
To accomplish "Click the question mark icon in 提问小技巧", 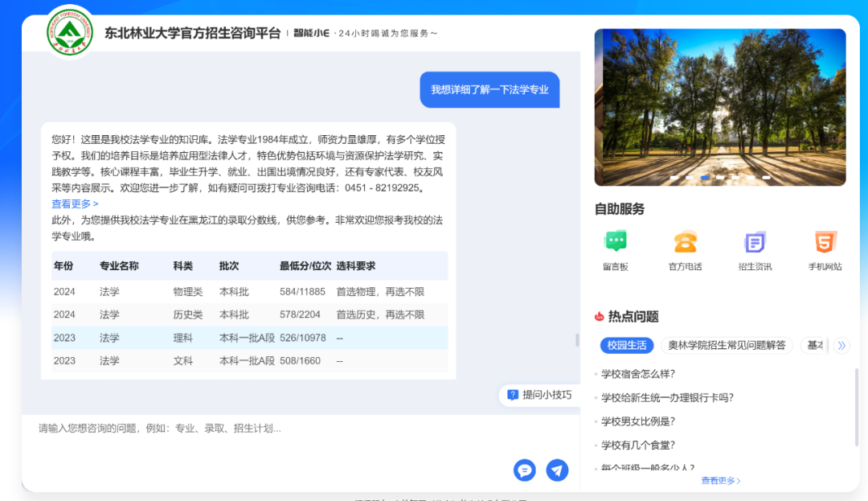I will pos(512,395).
